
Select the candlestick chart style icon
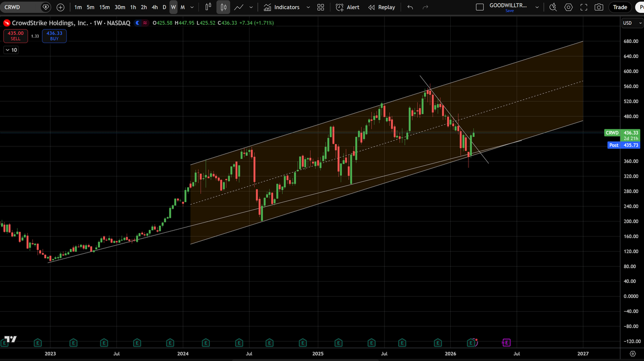pyautogui.click(x=224, y=7)
